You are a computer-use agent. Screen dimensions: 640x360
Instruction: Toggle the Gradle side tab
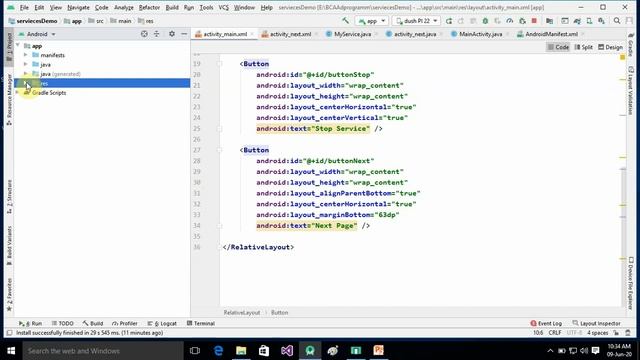[631, 45]
